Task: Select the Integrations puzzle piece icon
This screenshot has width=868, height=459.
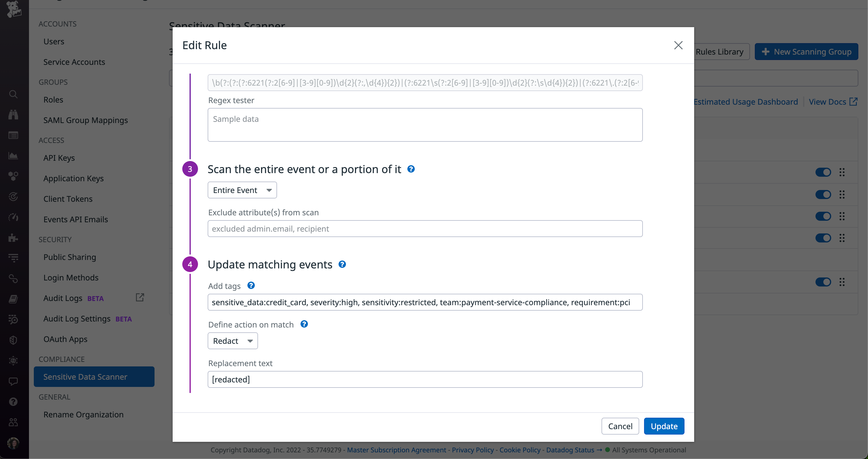Action: click(14, 238)
